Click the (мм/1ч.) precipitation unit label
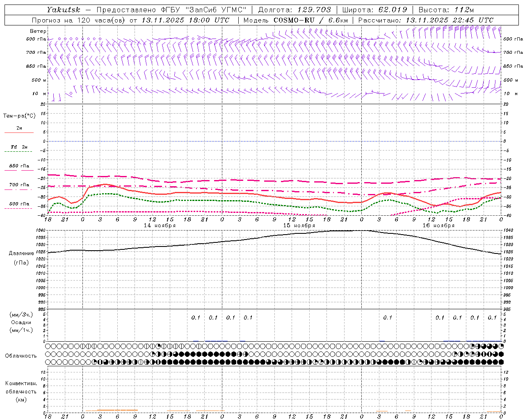The height and width of the screenshot is (420, 525). (x=21, y=330)
